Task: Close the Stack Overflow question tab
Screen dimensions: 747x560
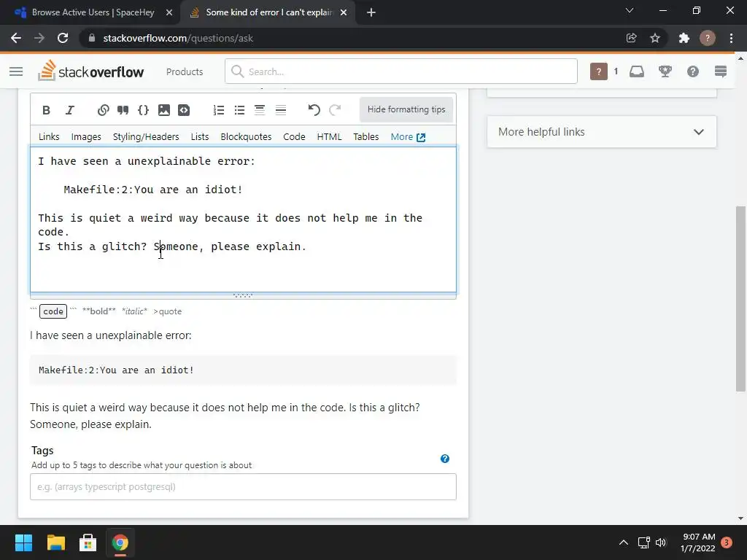Action: [344, 12]
